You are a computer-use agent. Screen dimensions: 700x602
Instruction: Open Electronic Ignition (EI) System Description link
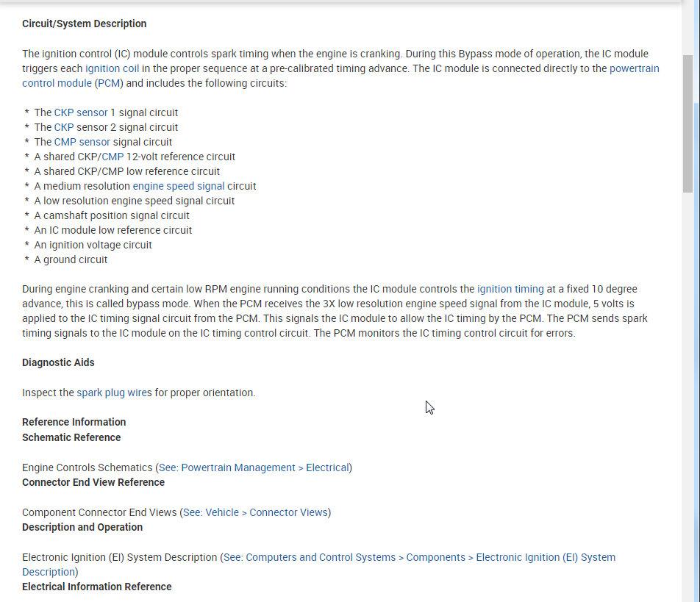click(419, 557)
